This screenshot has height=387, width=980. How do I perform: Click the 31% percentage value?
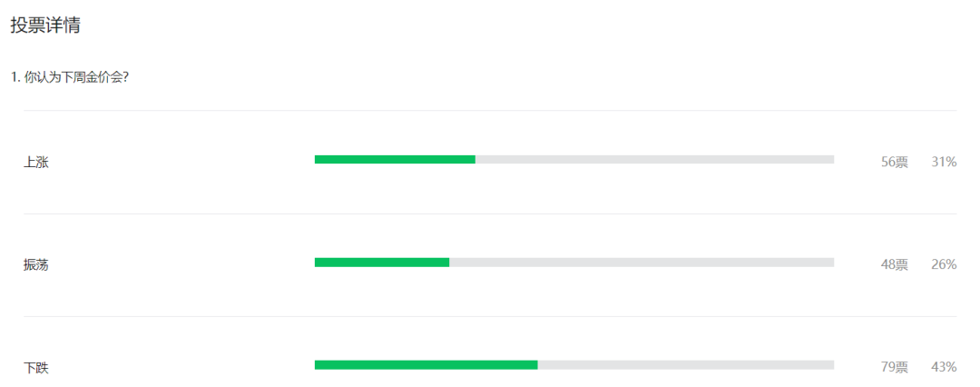pyautogui.click(x=944, y=163)
